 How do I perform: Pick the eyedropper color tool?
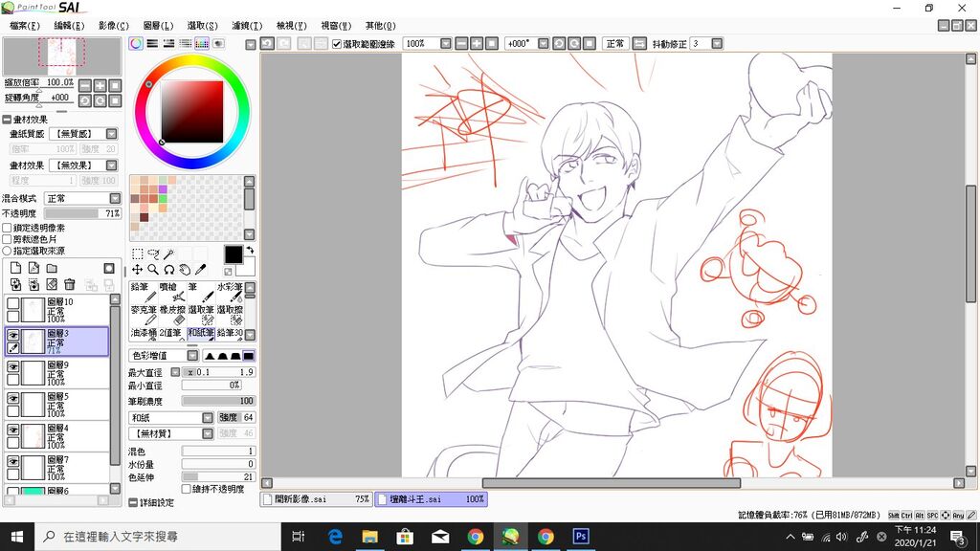point(201,269)
